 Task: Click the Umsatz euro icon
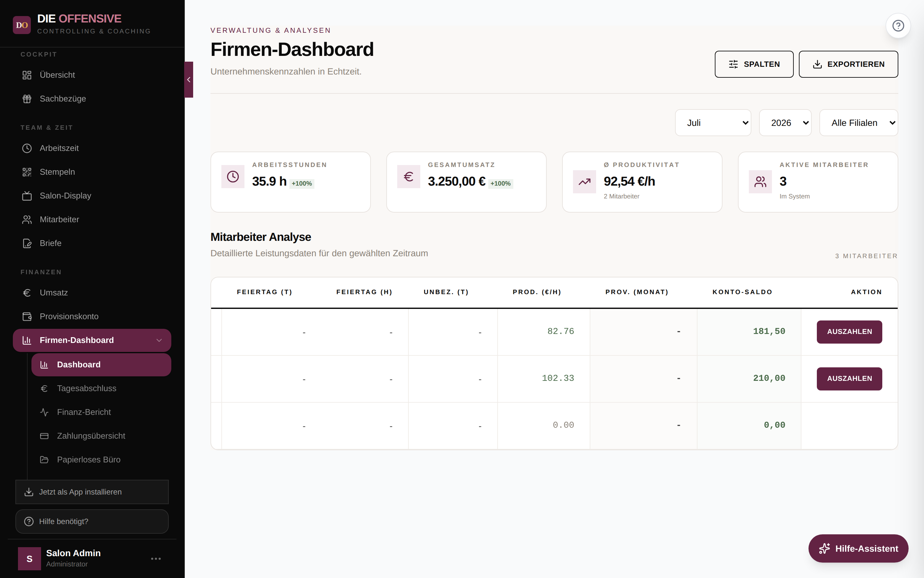27,293
